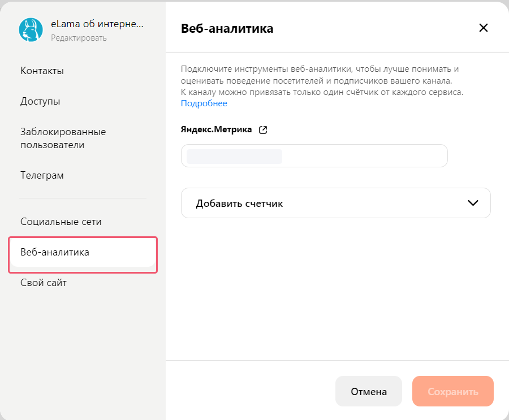Follow the Подробнее link
The image size is (509, 420).
coord(204,103)
